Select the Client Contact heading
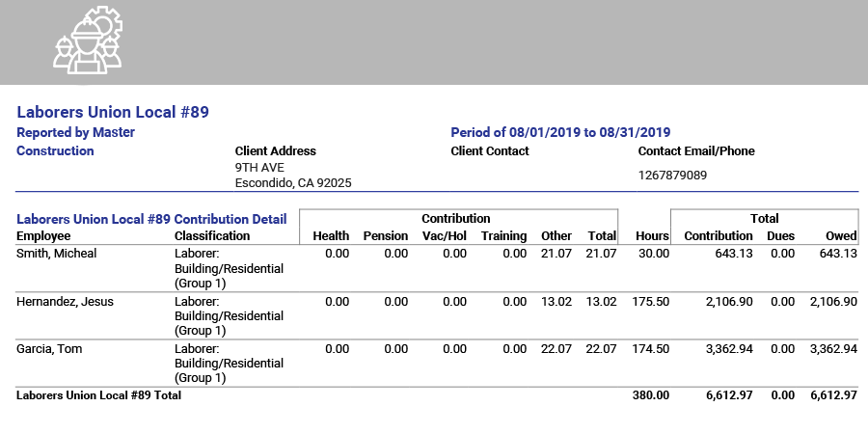Viewport: 868px width, 434px height. (490, 151)
